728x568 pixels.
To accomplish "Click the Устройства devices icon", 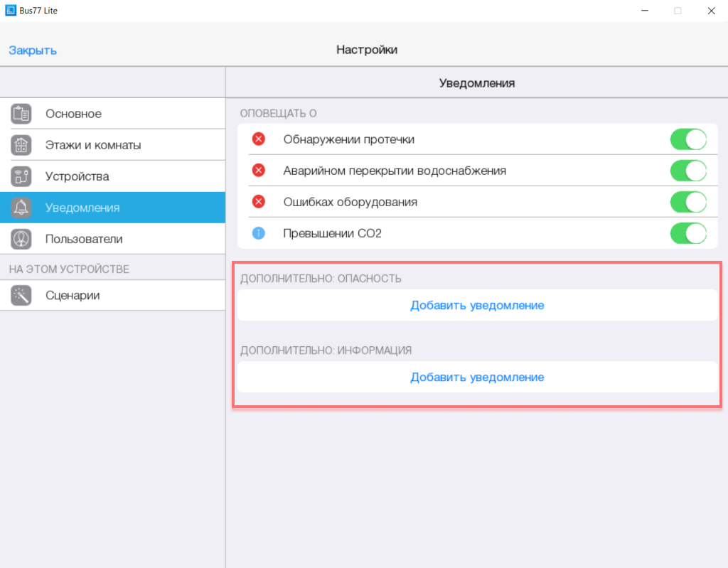I will click(x=21, y=176).
